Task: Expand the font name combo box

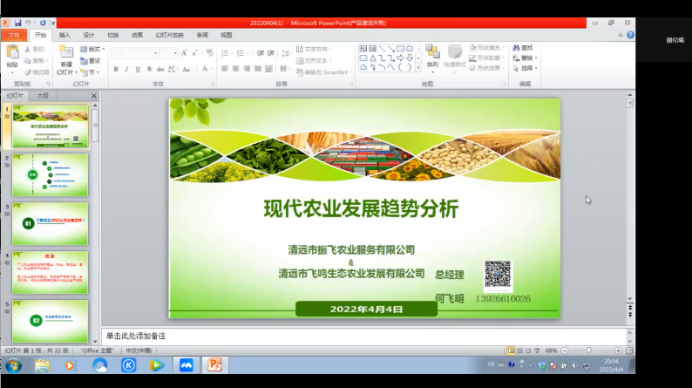Action: pos(135,53)
